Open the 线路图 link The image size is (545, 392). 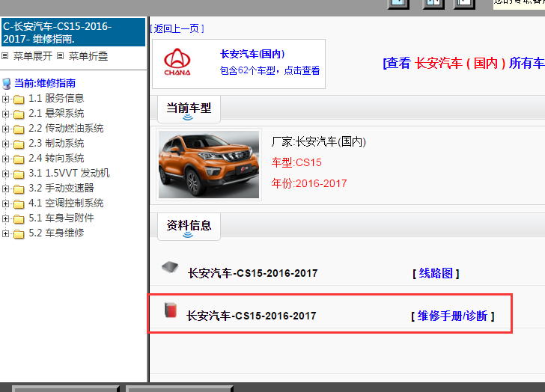click(x=436, y=273)
